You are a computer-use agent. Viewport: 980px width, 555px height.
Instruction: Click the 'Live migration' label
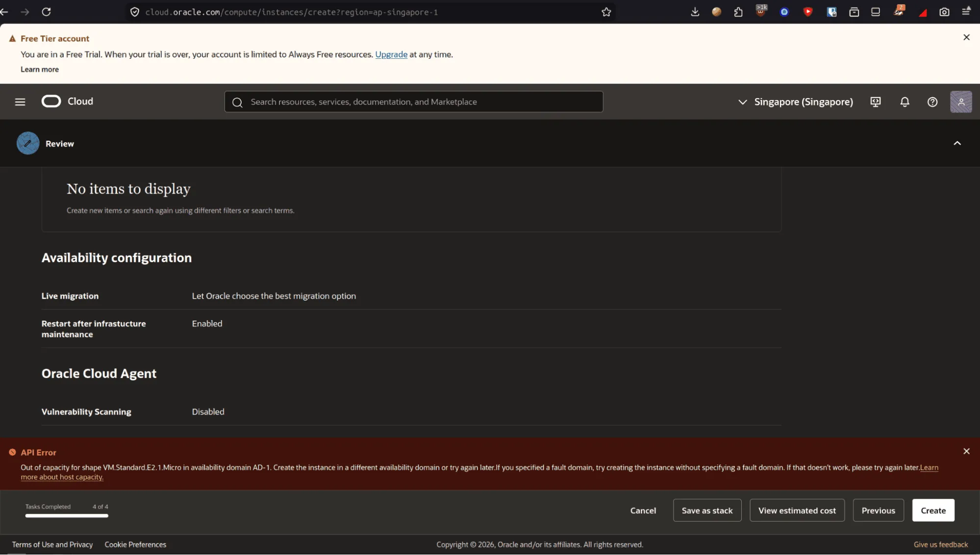[70, 296]
